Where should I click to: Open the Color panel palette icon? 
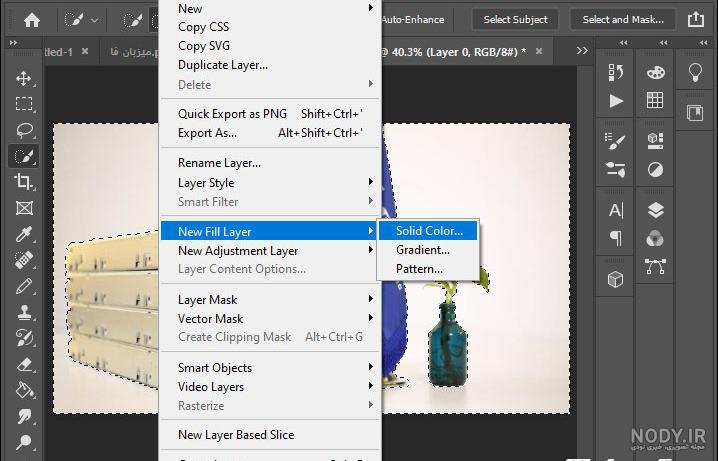click(x=655, y=72)
